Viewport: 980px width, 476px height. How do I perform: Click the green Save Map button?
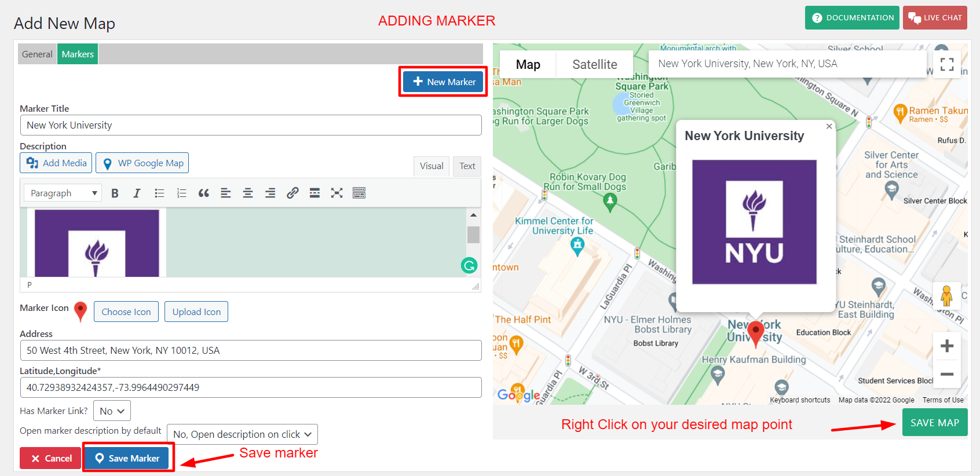935,423
